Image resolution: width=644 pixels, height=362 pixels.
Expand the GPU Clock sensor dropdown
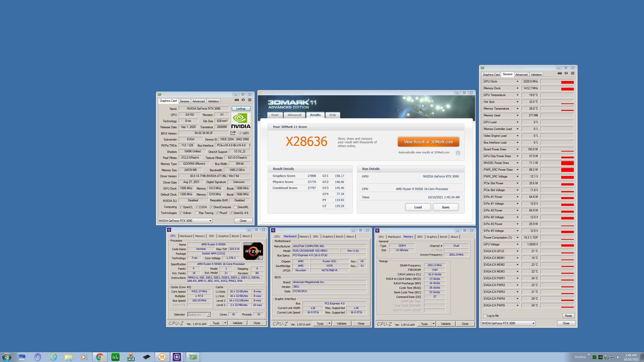[517, 81]
